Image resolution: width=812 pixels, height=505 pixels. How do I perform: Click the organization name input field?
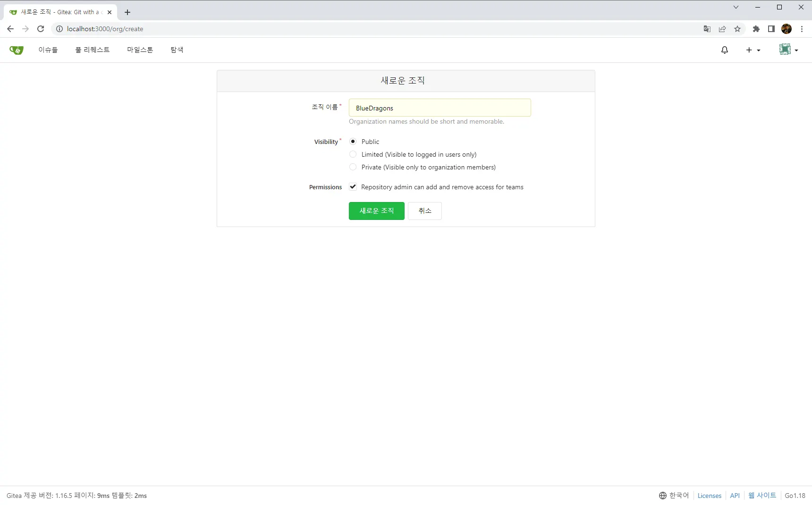(440, 108)
